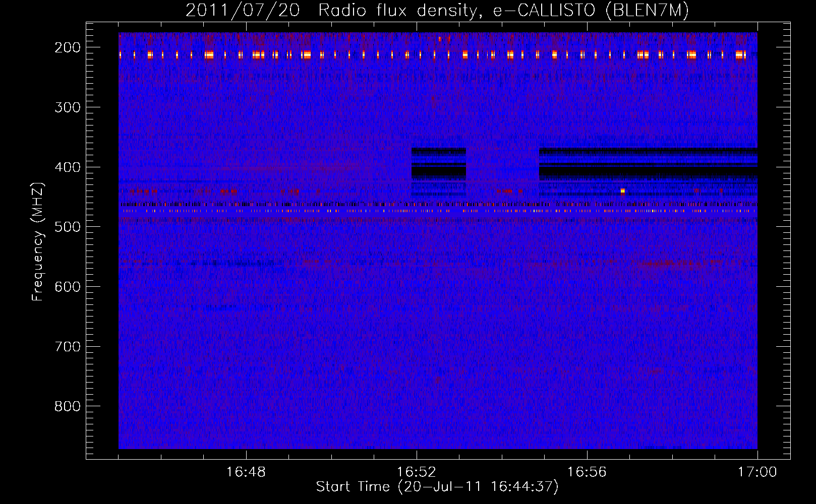Click the bright burst spot near 440 MHz
The image size is (816, 504).
[623, 191]
